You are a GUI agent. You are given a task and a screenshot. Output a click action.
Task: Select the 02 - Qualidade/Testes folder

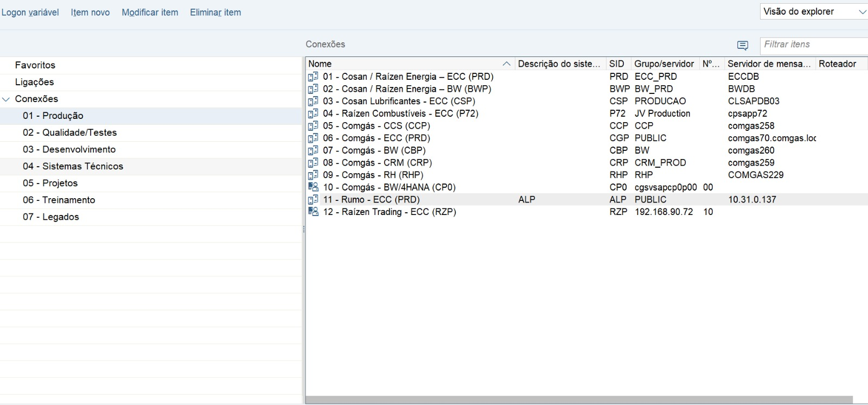(x=69, y=132)
